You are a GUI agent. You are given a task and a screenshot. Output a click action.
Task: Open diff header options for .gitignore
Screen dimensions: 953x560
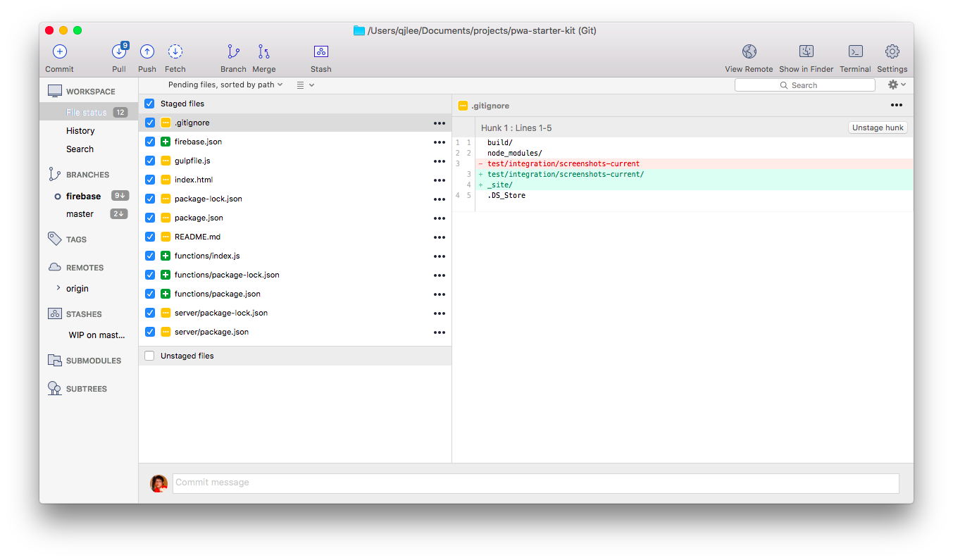click(897, 106)
